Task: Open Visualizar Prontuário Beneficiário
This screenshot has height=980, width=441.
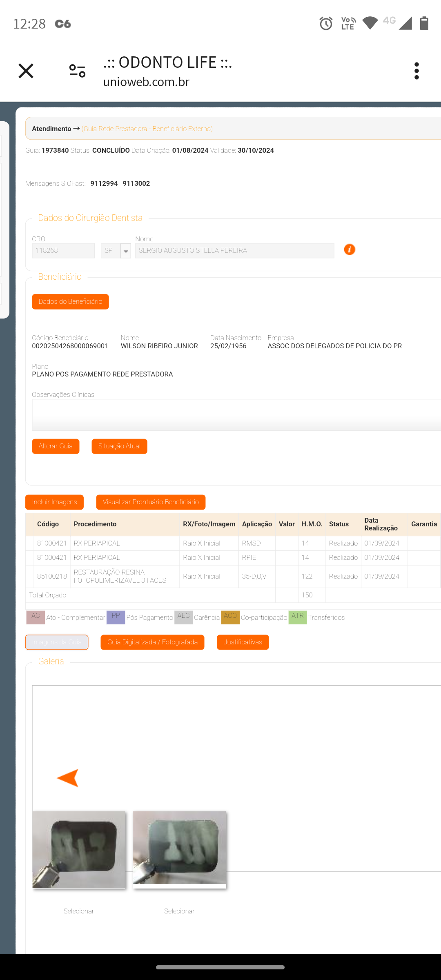Action: tap(151, 502)
